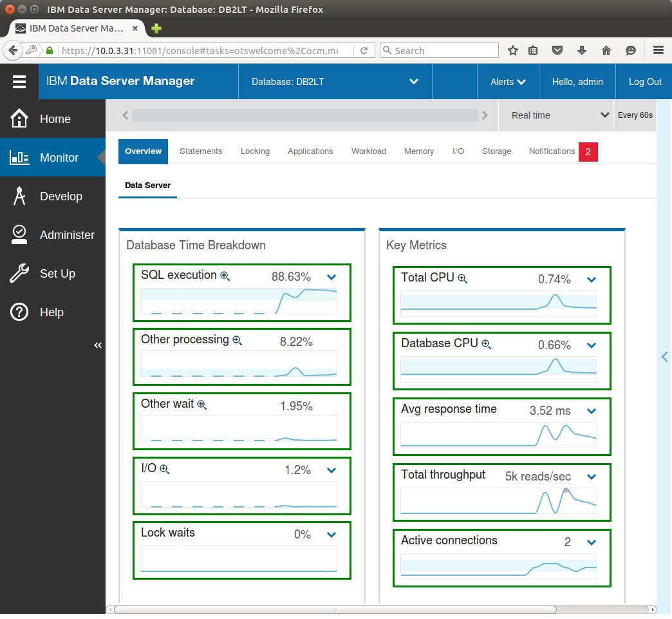Screen dimensions: 672x619
Task: Click the site identity padlock icon
Action: pyautogui.click(x=50, y=50)
